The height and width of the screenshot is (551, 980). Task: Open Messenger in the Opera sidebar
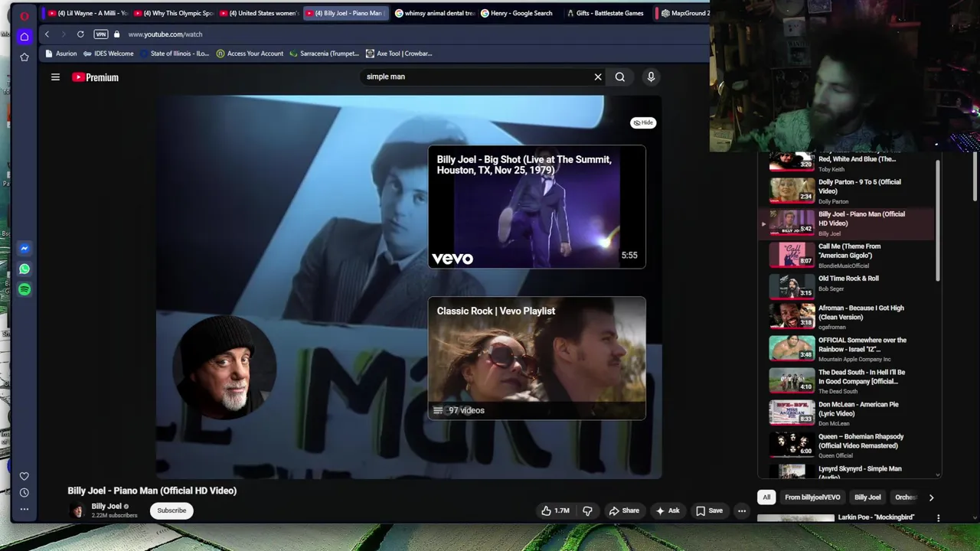coord(24,248)
